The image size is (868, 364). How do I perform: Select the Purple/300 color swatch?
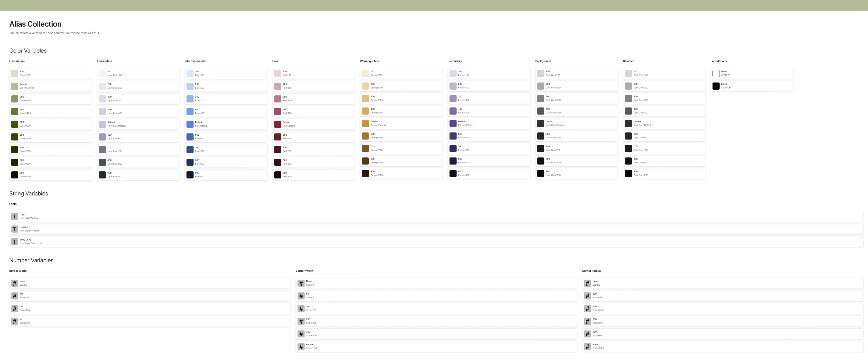click(453, 98)
